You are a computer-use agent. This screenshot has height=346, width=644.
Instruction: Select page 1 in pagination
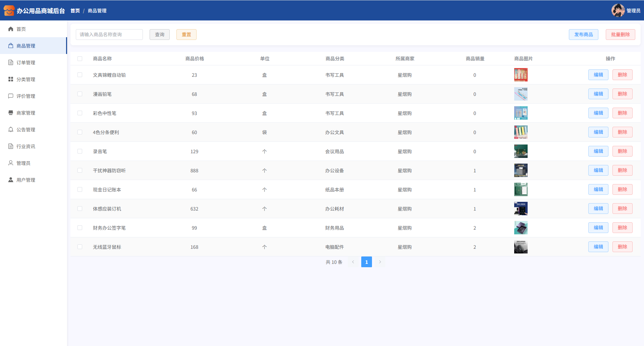[366, 262]
